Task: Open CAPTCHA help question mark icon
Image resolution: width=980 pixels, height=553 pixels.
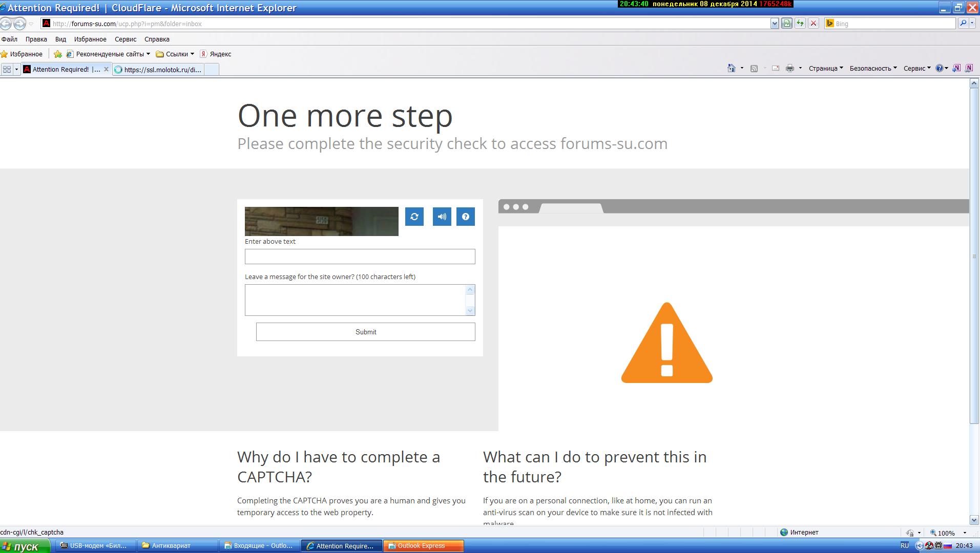Action: pyautogui.click(x=465, y=217)
